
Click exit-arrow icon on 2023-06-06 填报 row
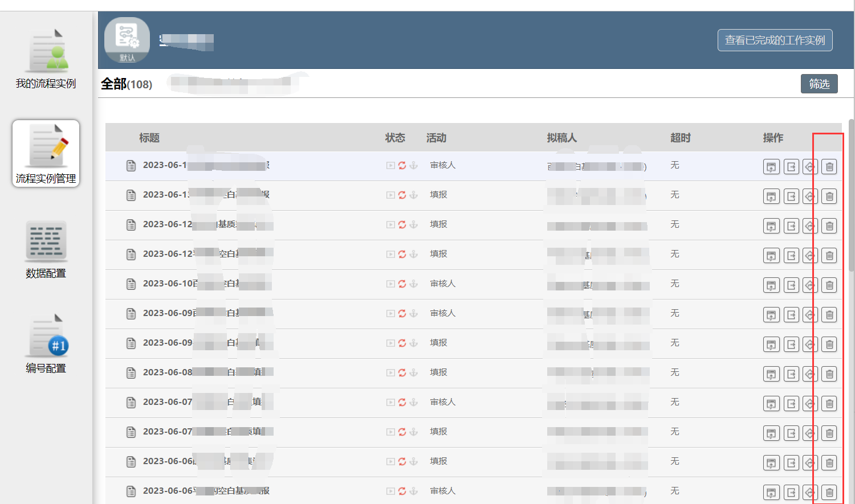coord(791,462)
